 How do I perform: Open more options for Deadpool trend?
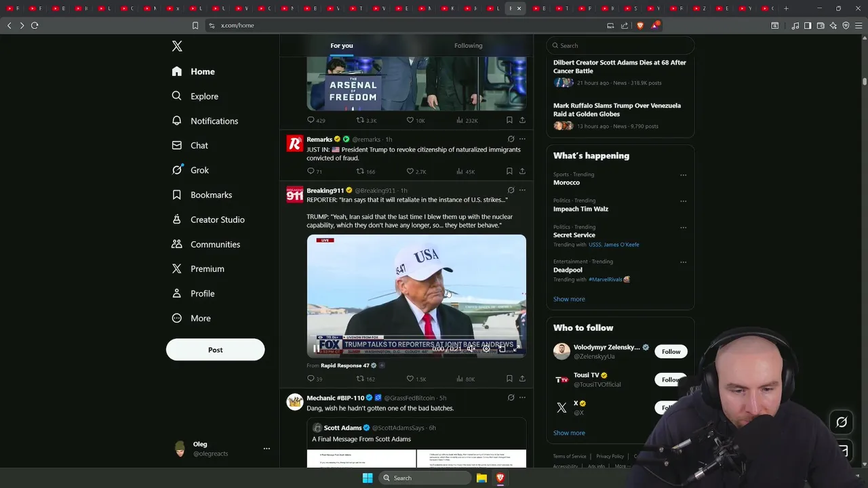coord(683,262)
